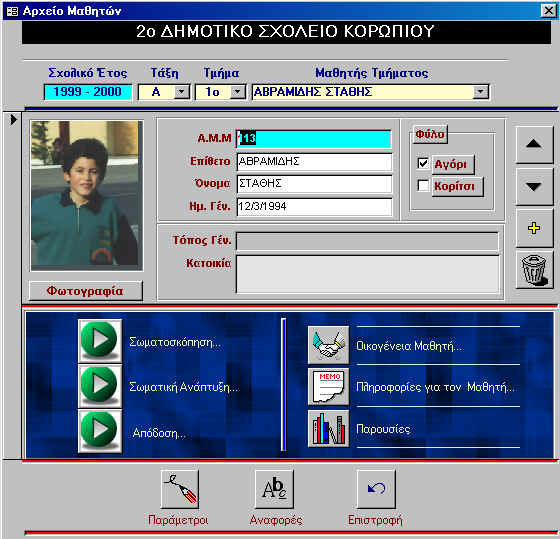The image size is (560, 539).
Task: Click into the Επίθετο surname field
Action: pyautogui.click(x=314, y=162)
